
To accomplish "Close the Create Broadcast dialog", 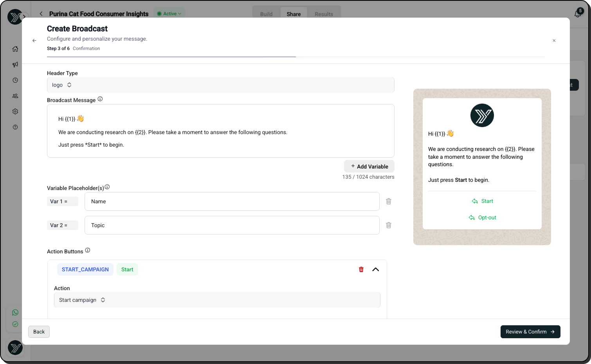I will pyautogui.click(x=554, y=41).
